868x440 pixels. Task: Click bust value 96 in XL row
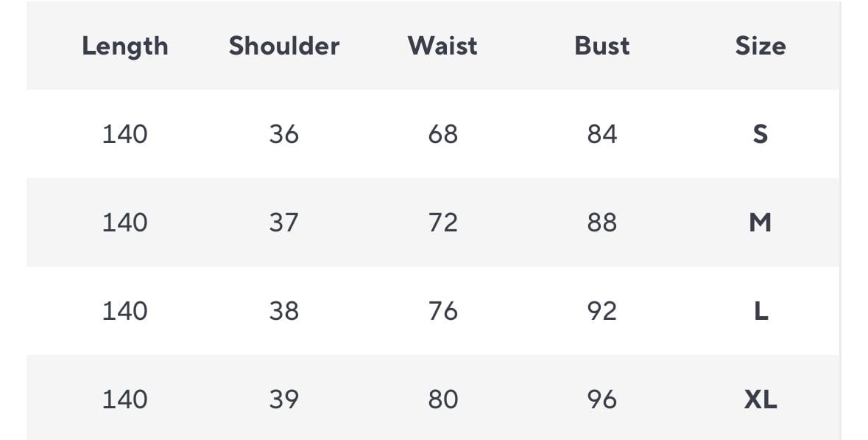tap(601, 399)
